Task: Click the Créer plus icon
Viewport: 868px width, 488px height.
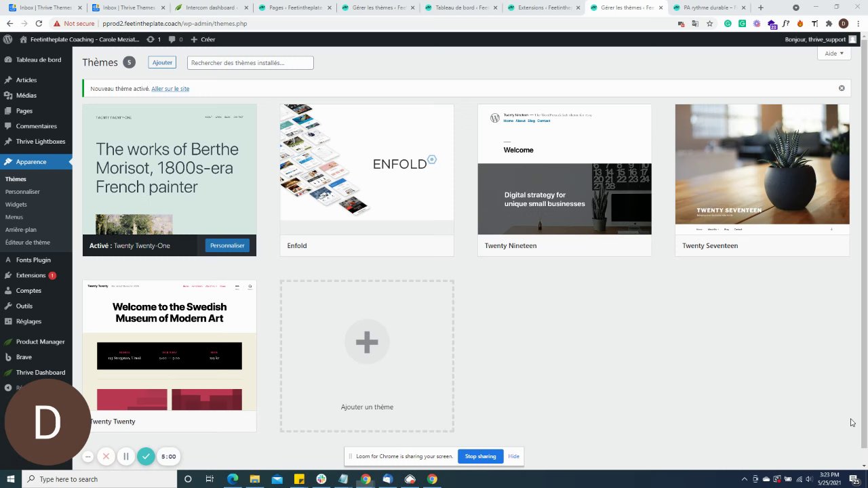Action: (x=194, y=39)
